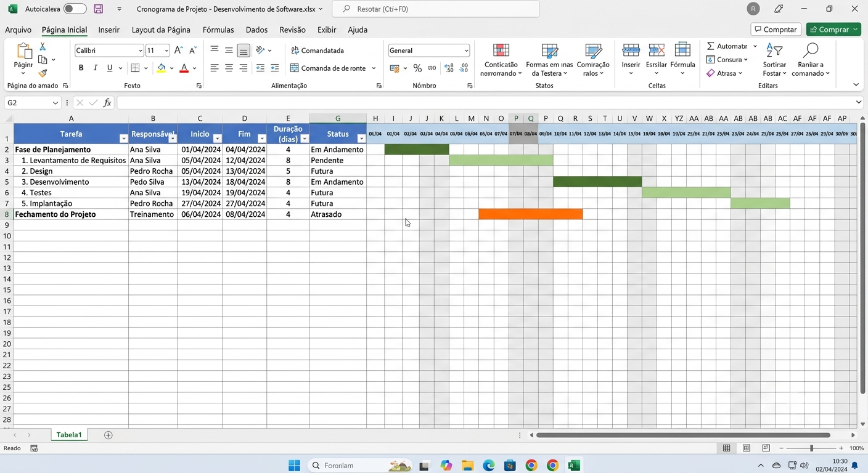This screenshot has height=473, width=868.
Task: Toggle center horizontal alignment
Action: [x=229, y=68]
